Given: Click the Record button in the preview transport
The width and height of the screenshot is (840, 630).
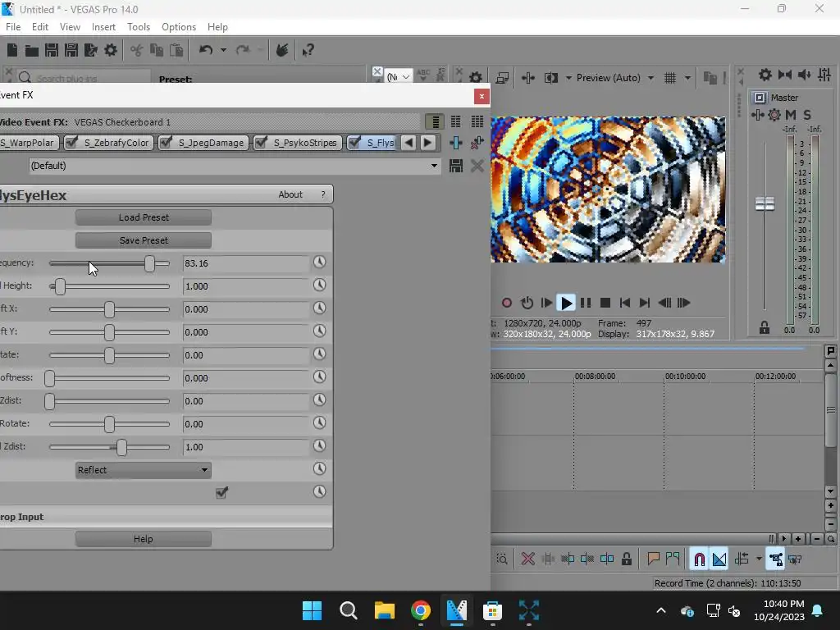Looking at the screenshot, I should 506,303.
